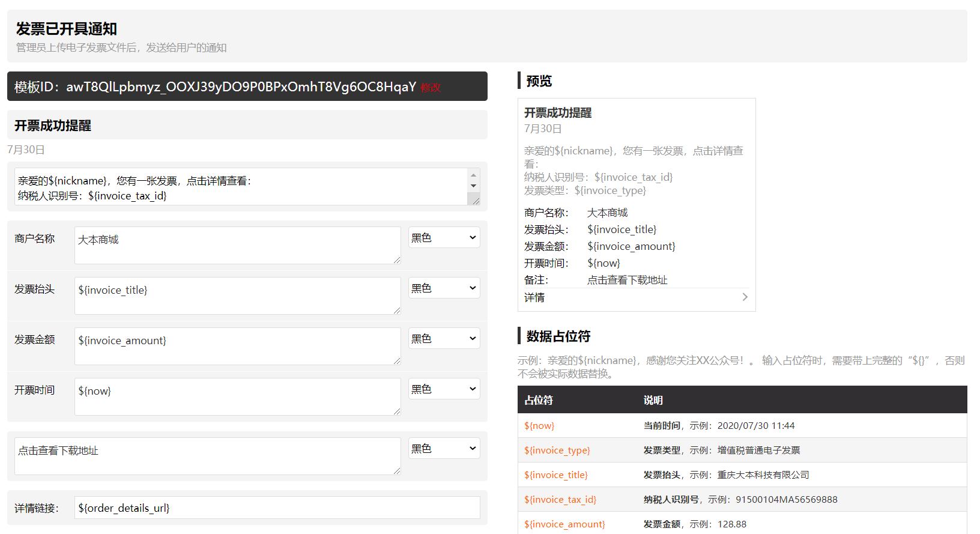Focus the 发票抬头 text area
Image resolution: width=980 pixels, height=534 pixels.
[237, 296]
